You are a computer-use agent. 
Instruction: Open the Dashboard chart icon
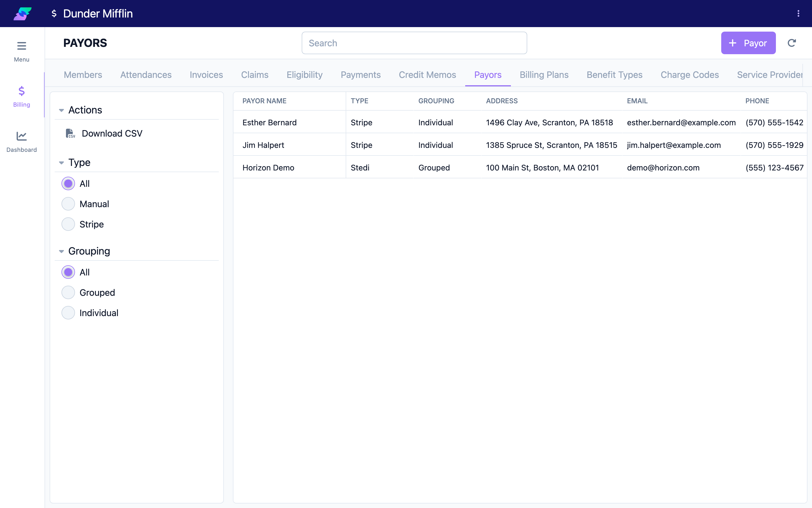pos(21,136)
